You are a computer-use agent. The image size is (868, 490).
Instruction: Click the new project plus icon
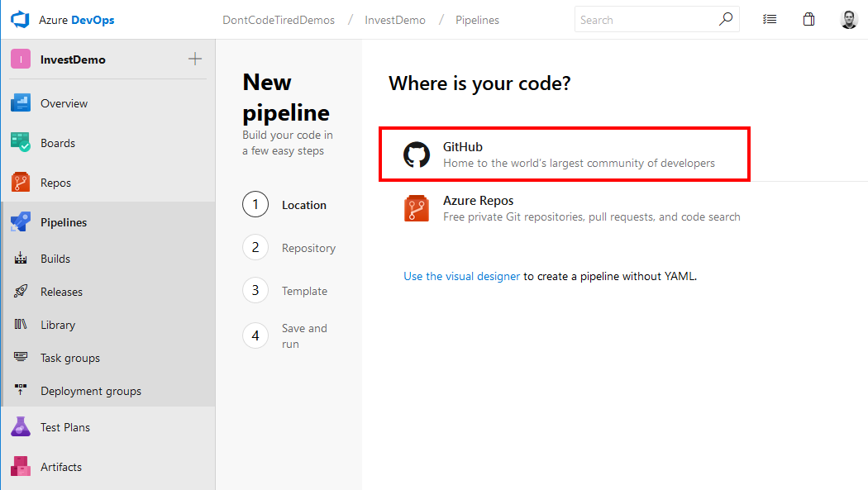(x=195, y=59)
